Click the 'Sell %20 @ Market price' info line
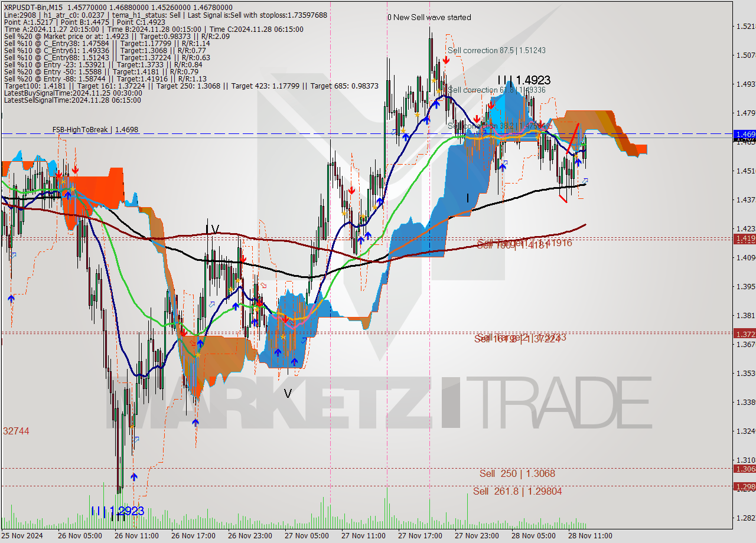756x543 pixels. 117,36
